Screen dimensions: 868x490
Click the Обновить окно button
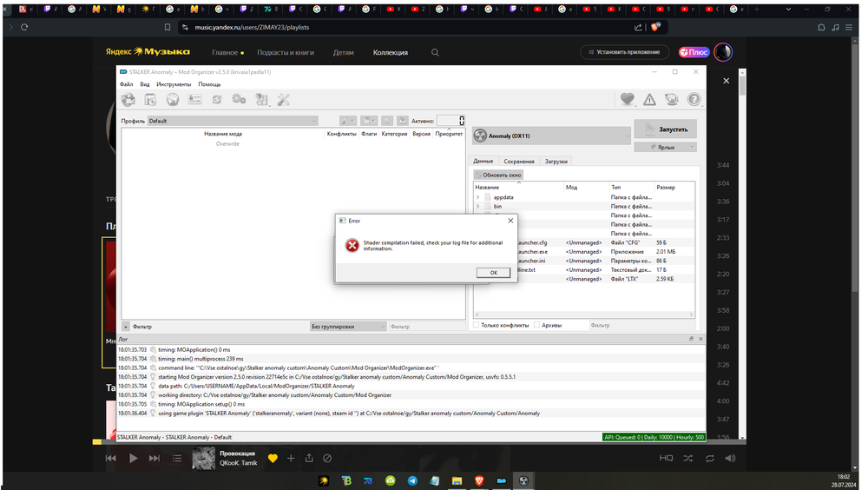point(498,175)
